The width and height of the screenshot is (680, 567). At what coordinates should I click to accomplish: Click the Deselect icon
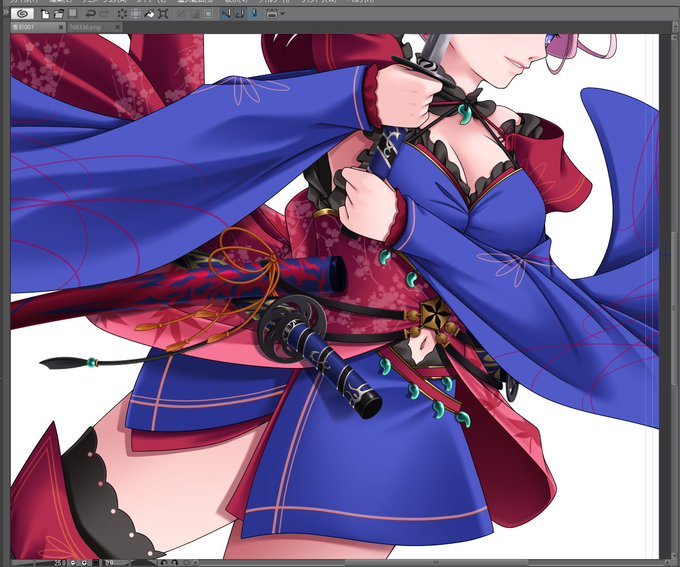[x=181, y=14]
